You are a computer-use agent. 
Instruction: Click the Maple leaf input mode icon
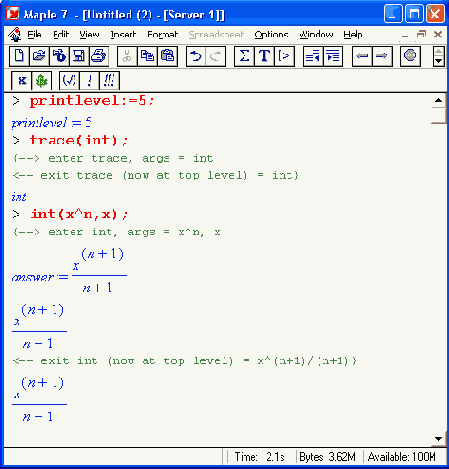[42, 81]
